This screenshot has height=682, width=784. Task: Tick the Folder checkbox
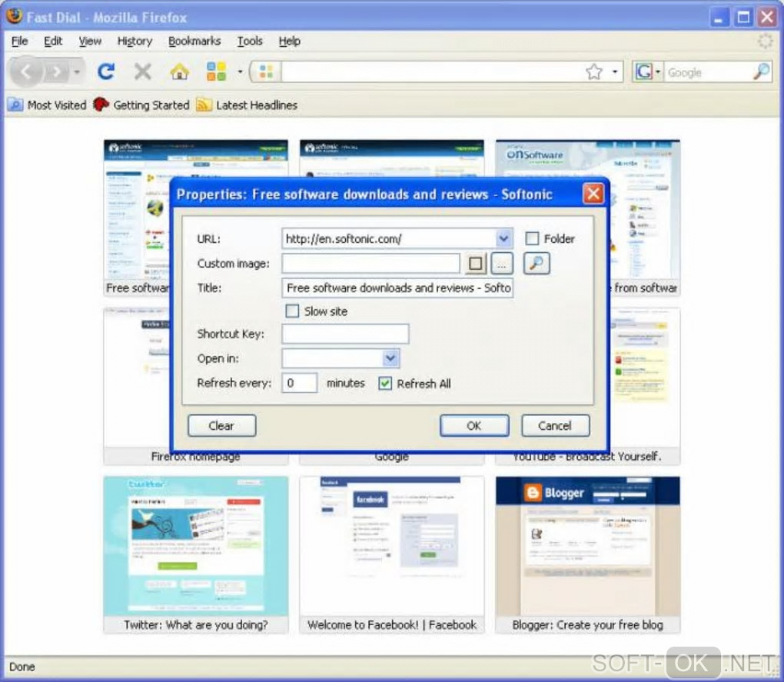(532, 238)
